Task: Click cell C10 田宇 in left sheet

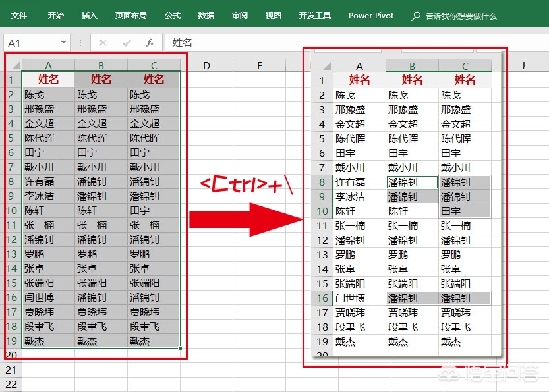Action: pyautogui.click(x=154, y=211)
